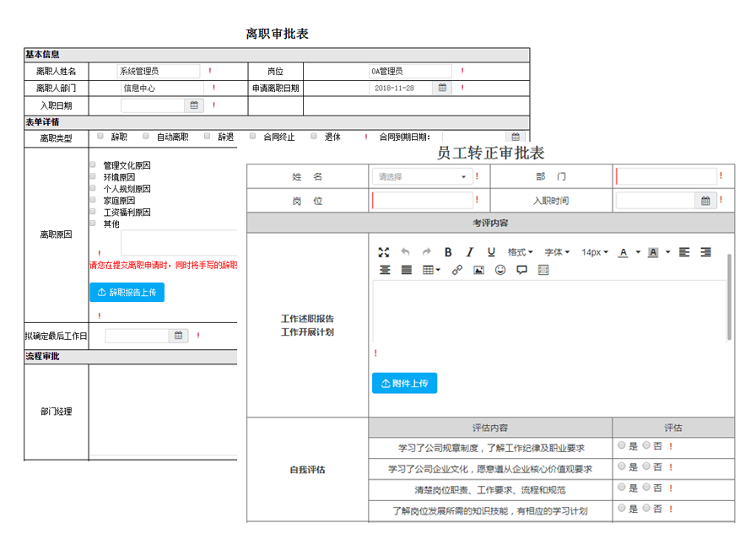
Task: Click the last icon in editor's second toolbar row
Action: [x=543, y=270]
